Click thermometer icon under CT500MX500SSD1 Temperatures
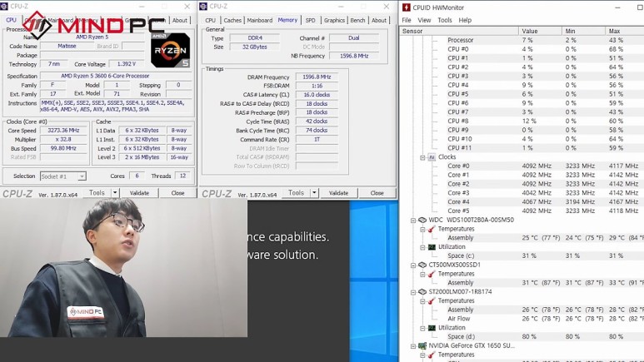The width and height of the screenshot is (644, 362). point(432,274)
